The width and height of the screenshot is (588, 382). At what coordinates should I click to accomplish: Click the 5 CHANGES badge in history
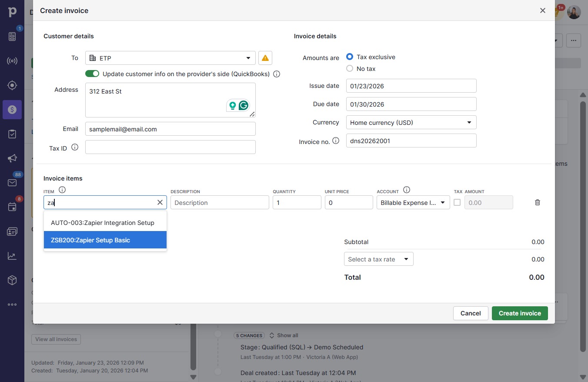[250, 335]
